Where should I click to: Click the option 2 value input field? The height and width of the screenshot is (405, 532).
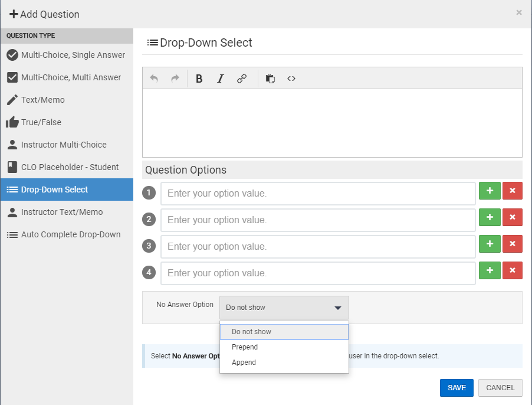pyautogui.click(x=318, y=220)
